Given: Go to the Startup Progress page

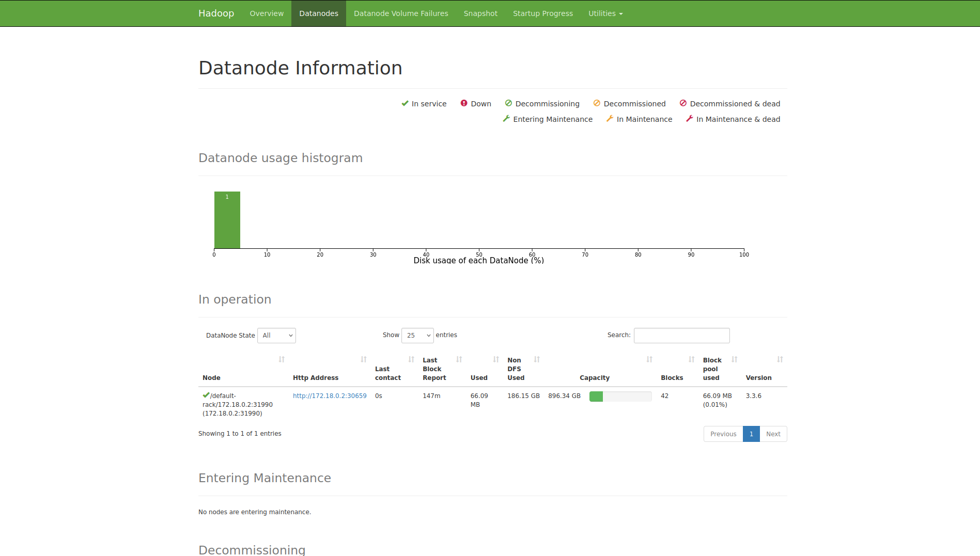Looking at the screenshot, I should [x=542, y=13].
